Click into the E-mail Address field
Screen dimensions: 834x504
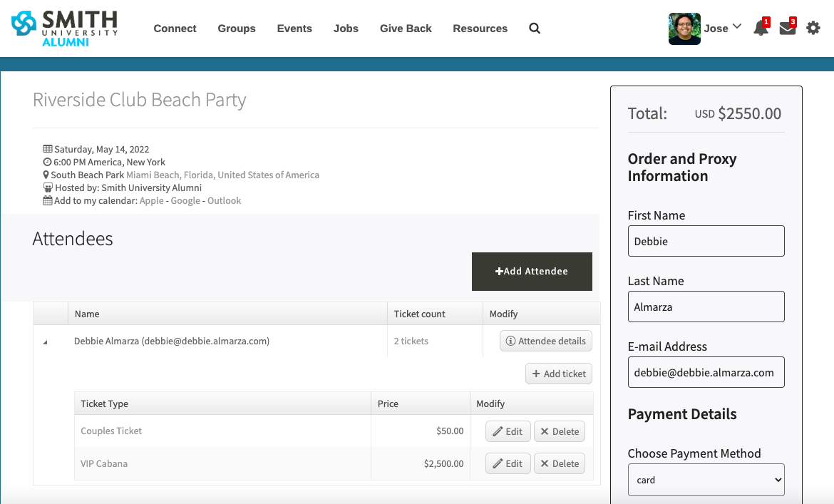click(x=706, y=372)
